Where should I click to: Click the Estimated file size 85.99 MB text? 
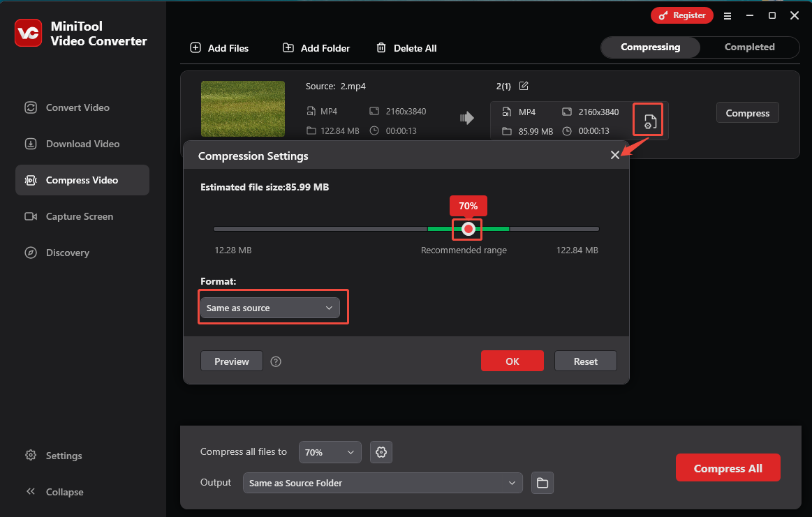click(265, 188)
